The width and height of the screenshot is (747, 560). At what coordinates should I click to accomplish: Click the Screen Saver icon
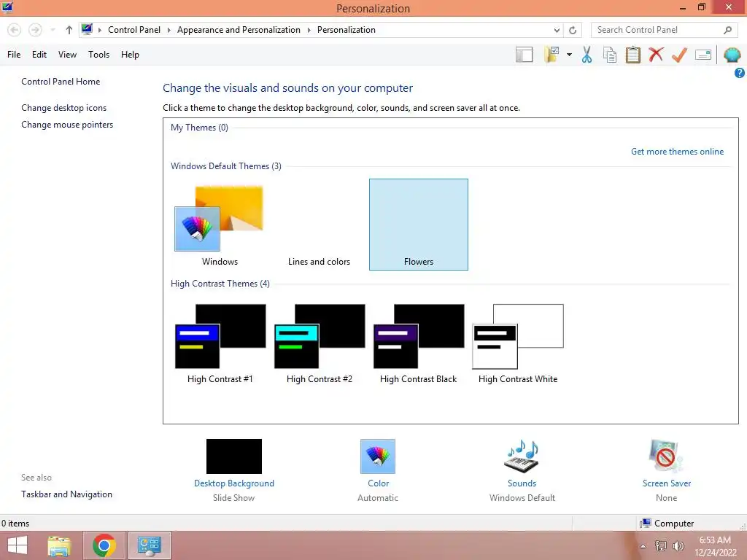tap(666, 456)
